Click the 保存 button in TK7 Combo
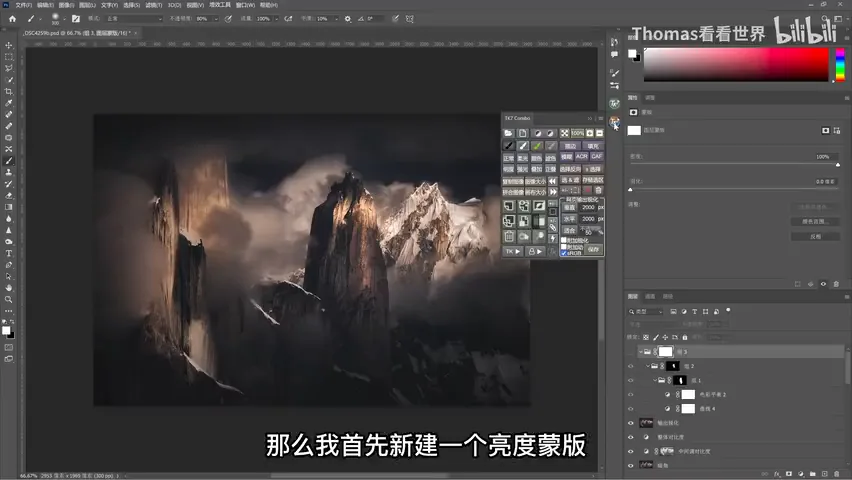 coord(593,249)
